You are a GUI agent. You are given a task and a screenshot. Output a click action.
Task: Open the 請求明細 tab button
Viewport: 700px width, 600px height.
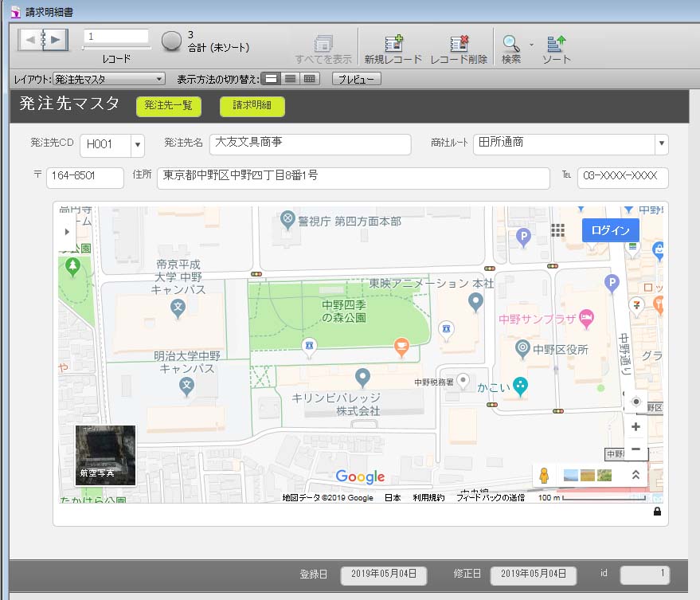tap(252, 106)
